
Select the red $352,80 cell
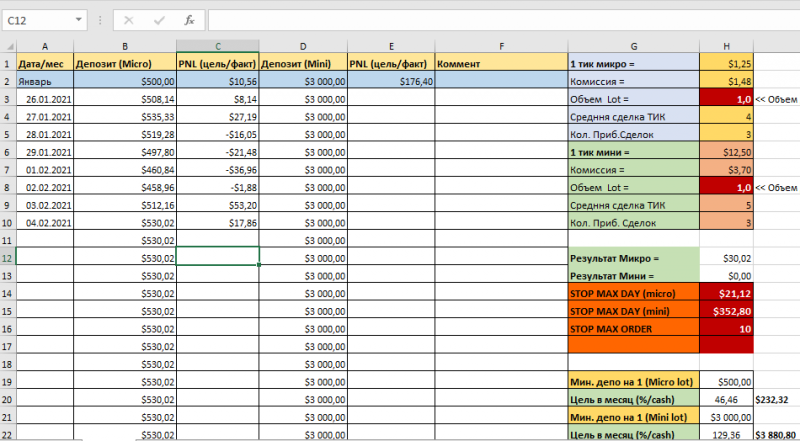[x=727, y=311]
